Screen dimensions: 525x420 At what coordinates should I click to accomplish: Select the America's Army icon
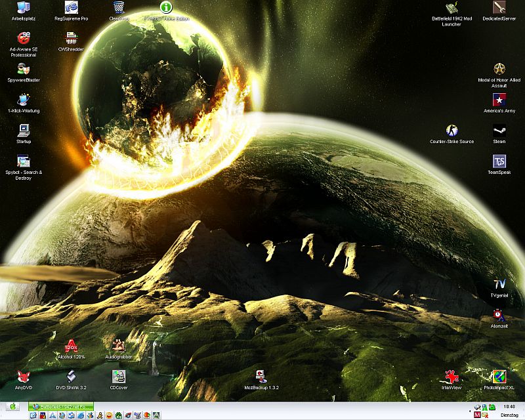[x=499, y=100]
